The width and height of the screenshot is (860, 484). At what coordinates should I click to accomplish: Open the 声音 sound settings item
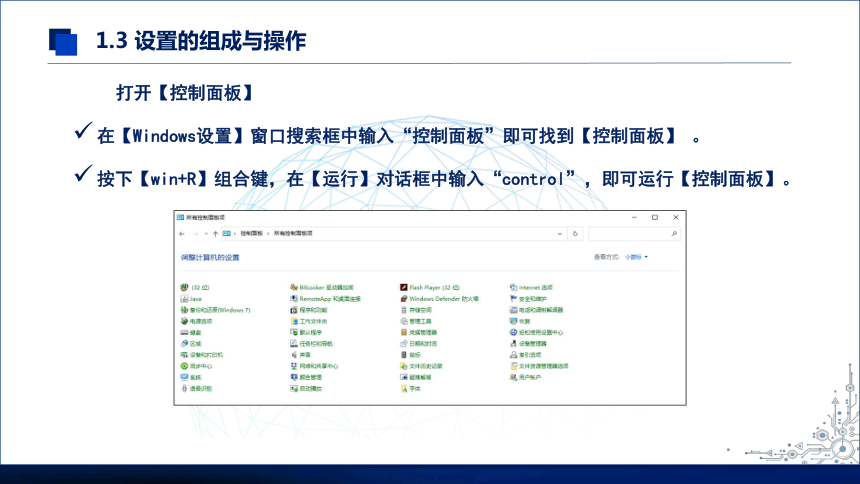pyautogui.click(x=301, y=355)
